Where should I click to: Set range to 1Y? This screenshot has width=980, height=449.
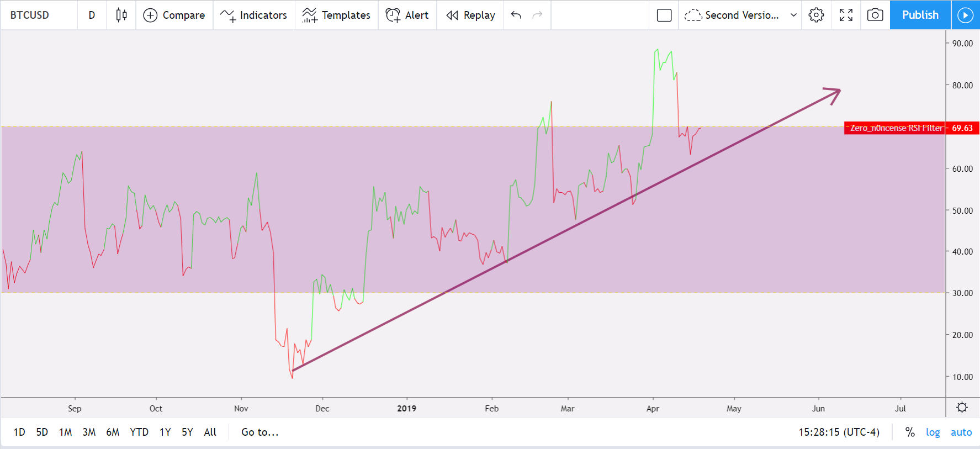165,432
